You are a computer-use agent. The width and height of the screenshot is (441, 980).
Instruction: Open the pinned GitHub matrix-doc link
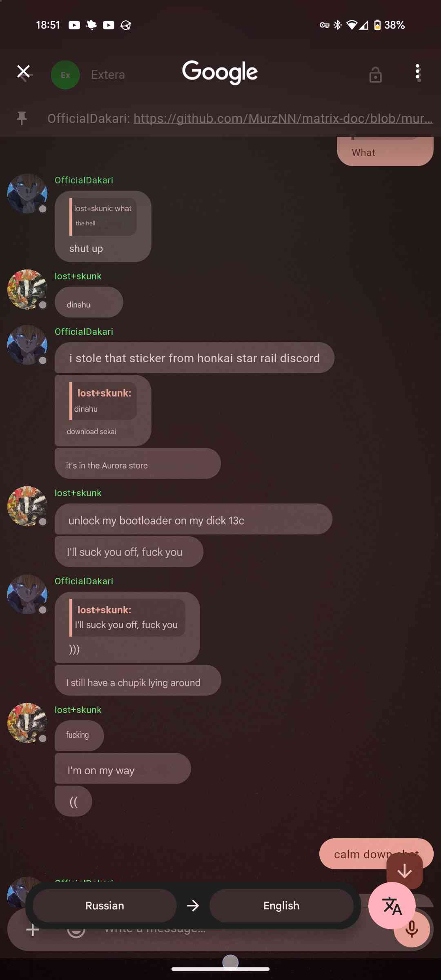(x=283, y=118)
